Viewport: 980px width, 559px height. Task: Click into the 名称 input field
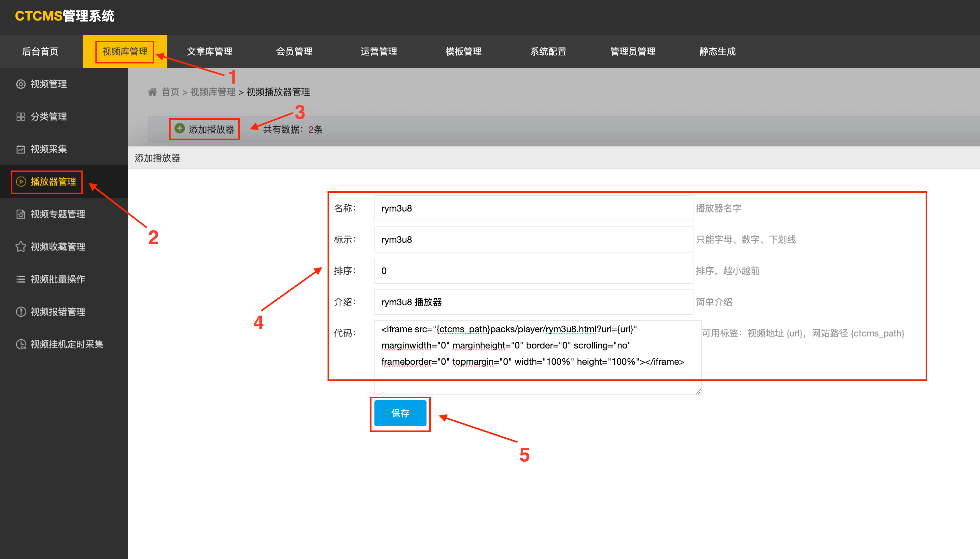click(533, 209)
